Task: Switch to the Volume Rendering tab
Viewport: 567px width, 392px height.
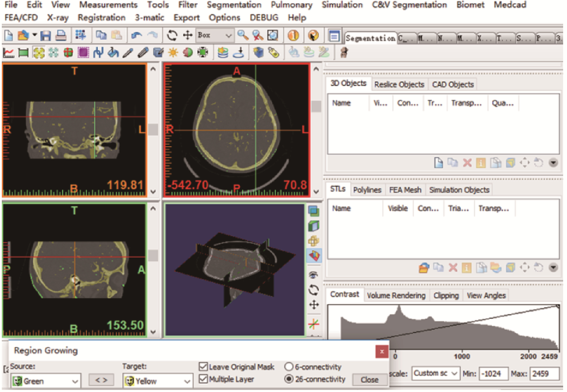Action: (396, 296)
